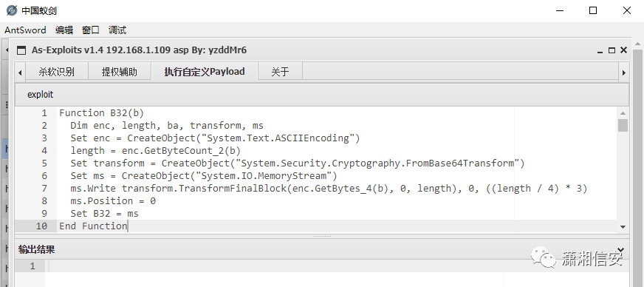Open the 窗口 menu

click(90, 30)
